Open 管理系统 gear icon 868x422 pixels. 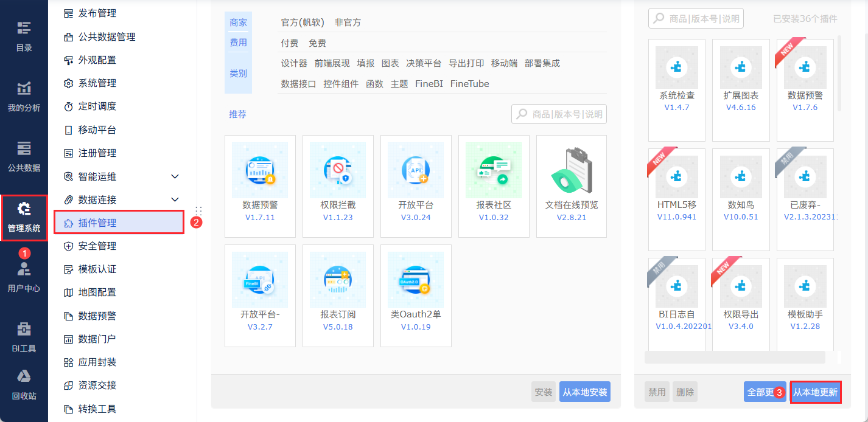point(24,209)
